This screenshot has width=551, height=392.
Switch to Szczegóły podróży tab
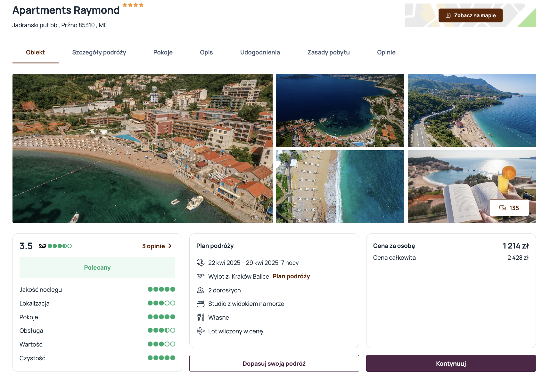(x=99, y=53)
